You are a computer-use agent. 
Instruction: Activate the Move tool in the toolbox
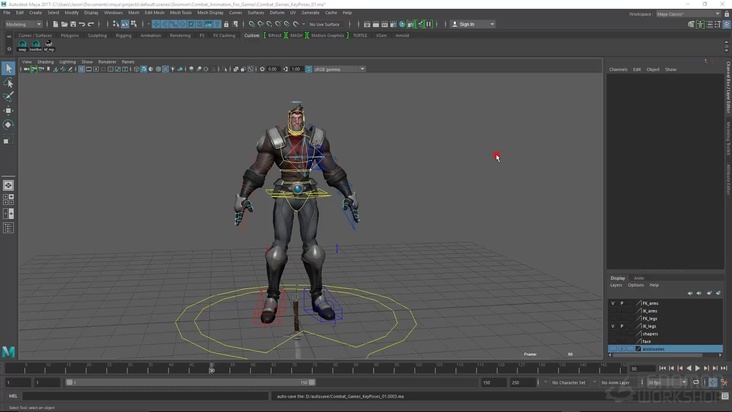pyautogui.click(x=8, y=111)
